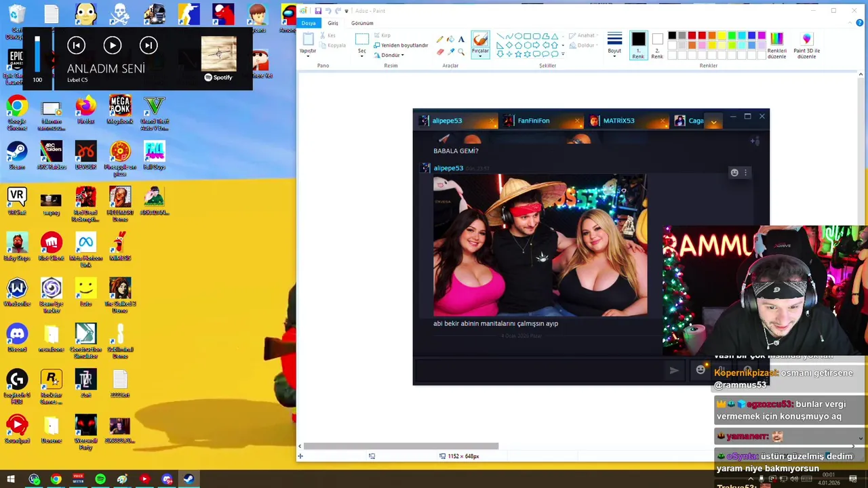868x488 pixels.
Task: Open Discord desktop shortcut
Action: (x=17, y=338)
